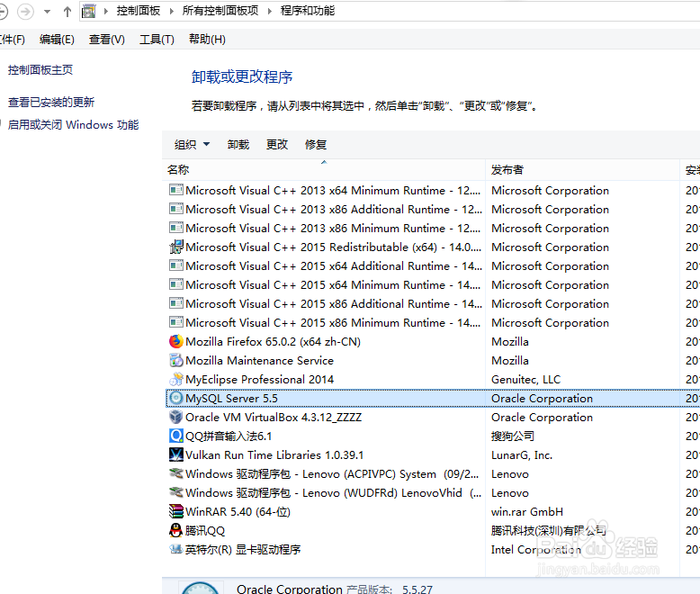Sort by 名称 column header
The image size is (700, 594).
[x=324, y=170]
